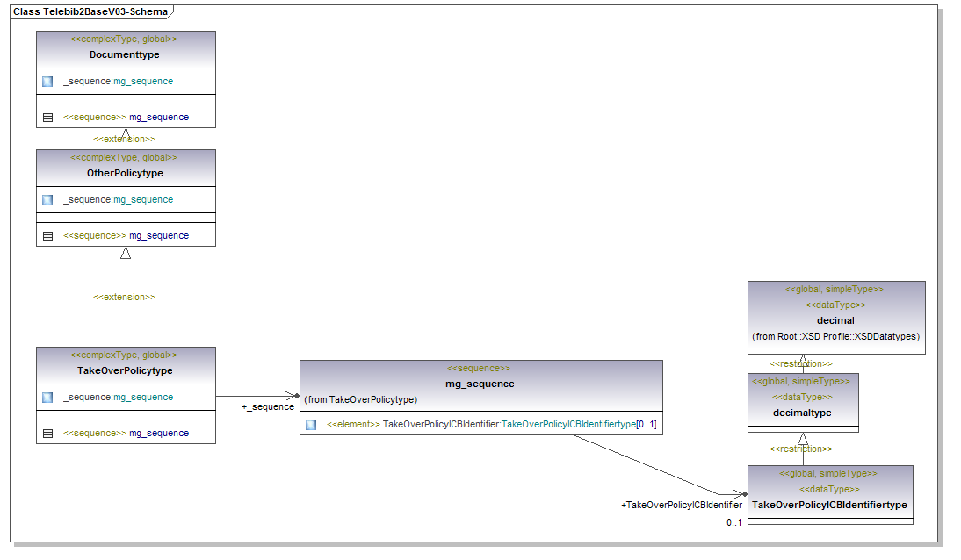Select the decimal datatype box
The width and height of the screenshot is (961, 560).
(835, 320)
